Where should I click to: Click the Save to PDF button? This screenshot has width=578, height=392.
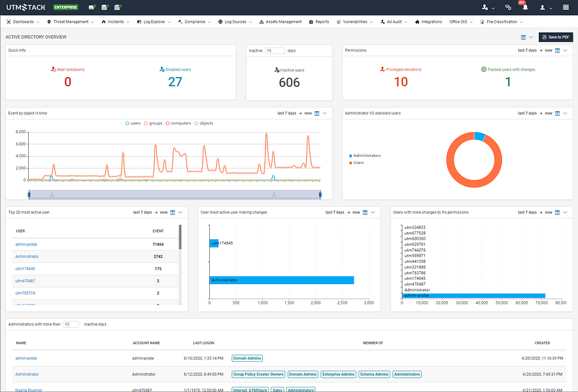click(x=556, y=37)
